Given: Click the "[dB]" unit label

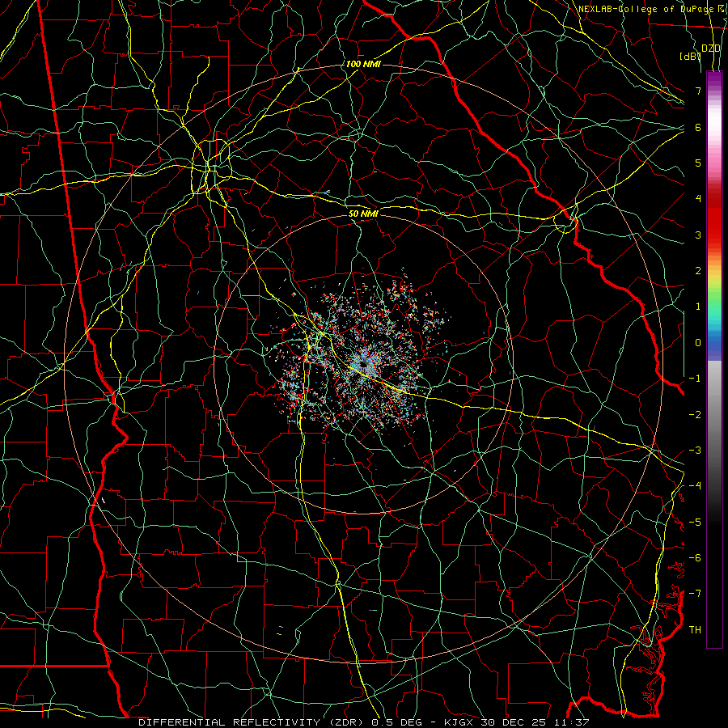Looking at the screenshot, I should coord(690,56).
